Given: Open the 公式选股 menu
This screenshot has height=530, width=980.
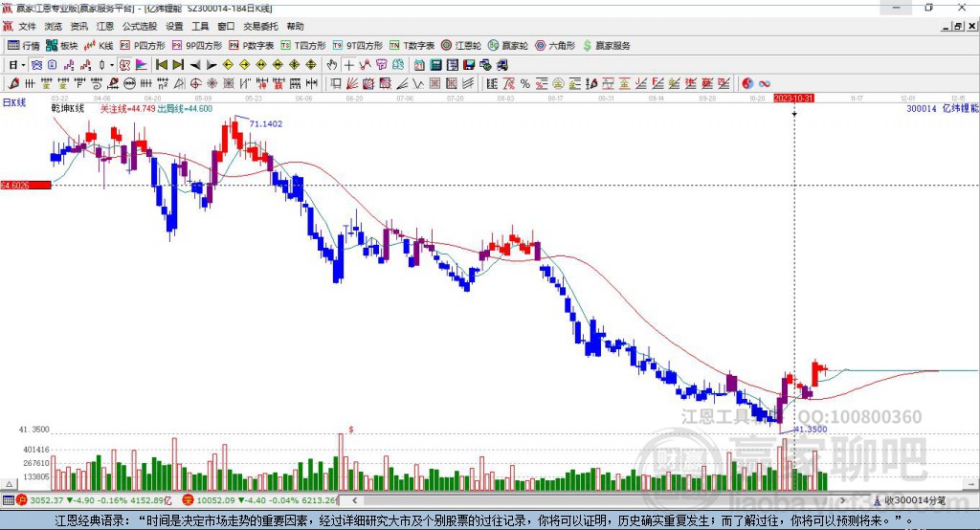Looking at the screenshot, I should [140, 26].
